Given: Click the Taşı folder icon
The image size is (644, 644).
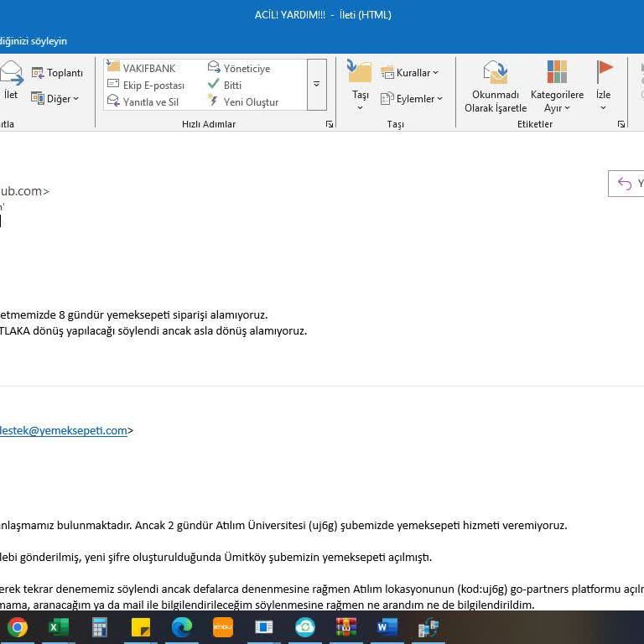Looking at the screenshot, I should [360, 71].
